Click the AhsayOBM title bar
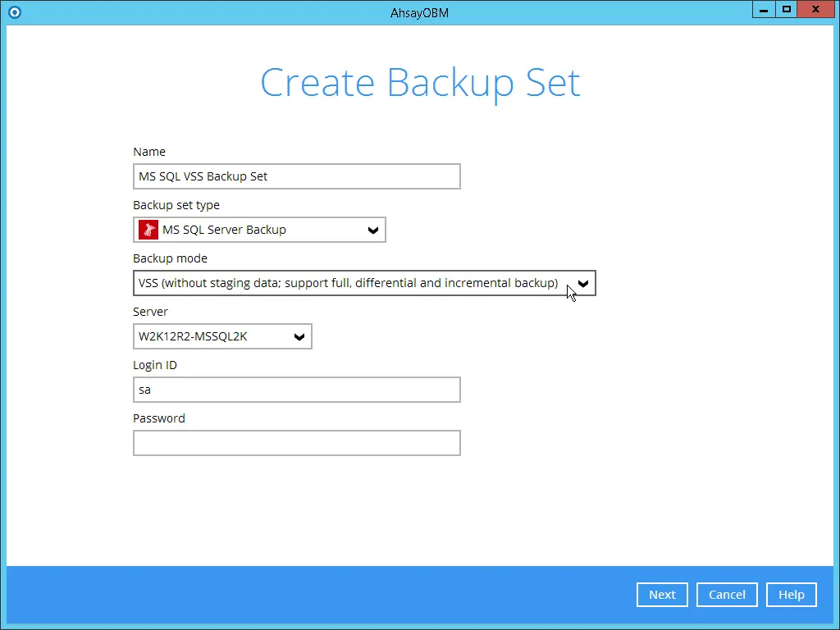Viewport: 840px width, 630px height. tap(419, 12)
